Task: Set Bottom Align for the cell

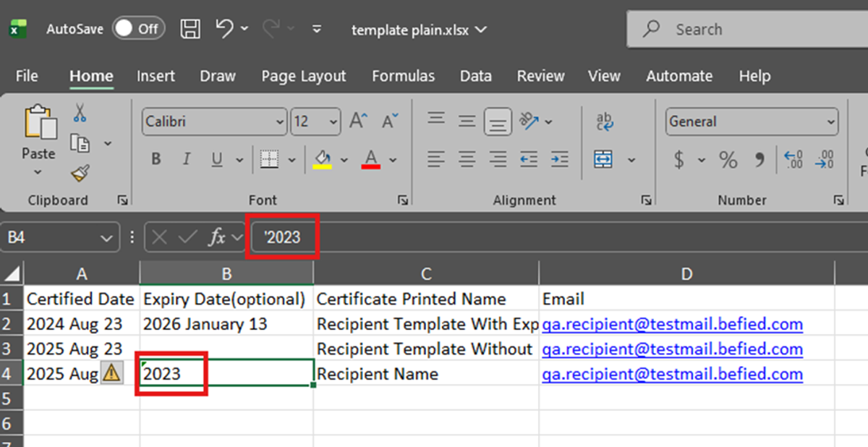Action: [498, 121]
